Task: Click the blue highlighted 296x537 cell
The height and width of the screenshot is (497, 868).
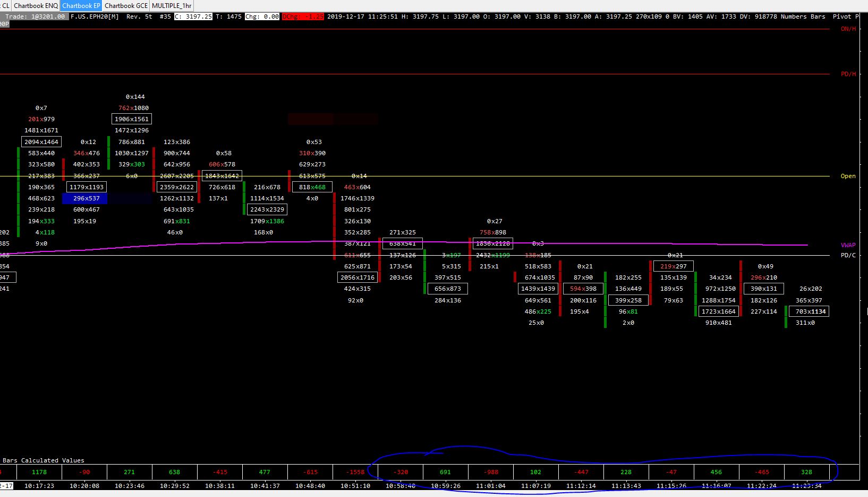Action: point(84,198)
